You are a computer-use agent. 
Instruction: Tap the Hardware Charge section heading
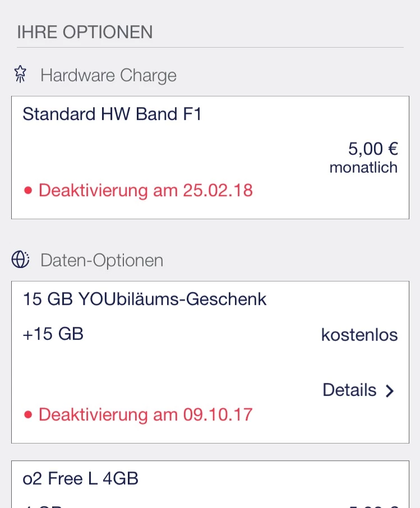108,75
